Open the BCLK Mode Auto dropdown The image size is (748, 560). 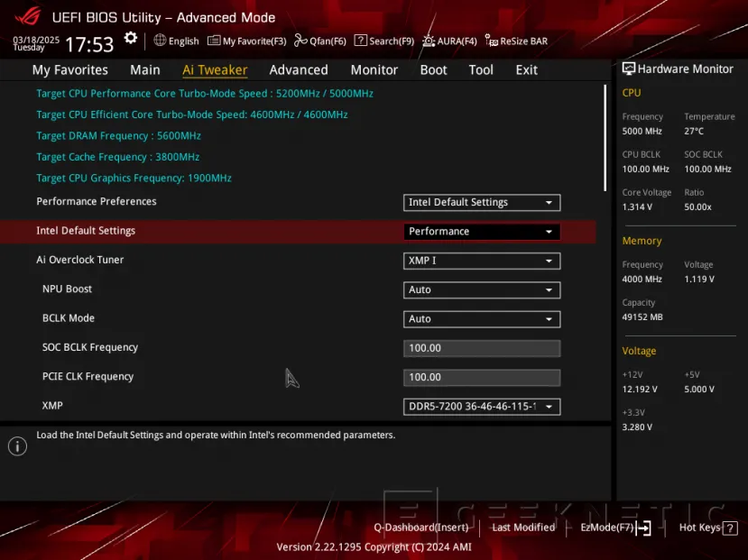pos(482,319)
